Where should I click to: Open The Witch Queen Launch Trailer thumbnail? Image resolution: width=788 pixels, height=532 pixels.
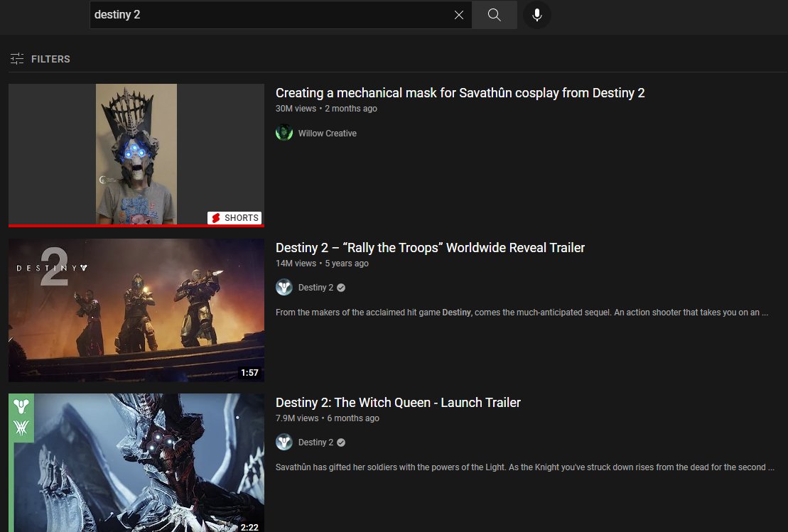(136, 462)
